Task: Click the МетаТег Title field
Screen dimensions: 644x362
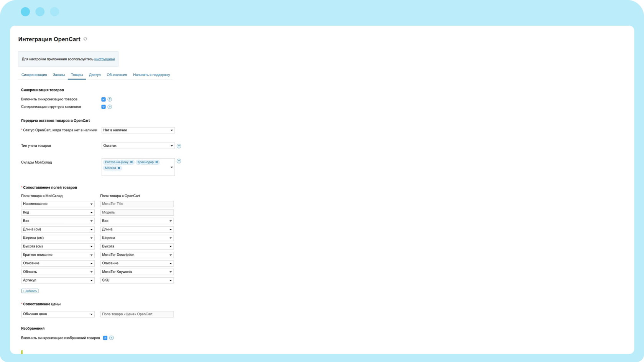Action: pyautogui.click(x=137, y=204)
